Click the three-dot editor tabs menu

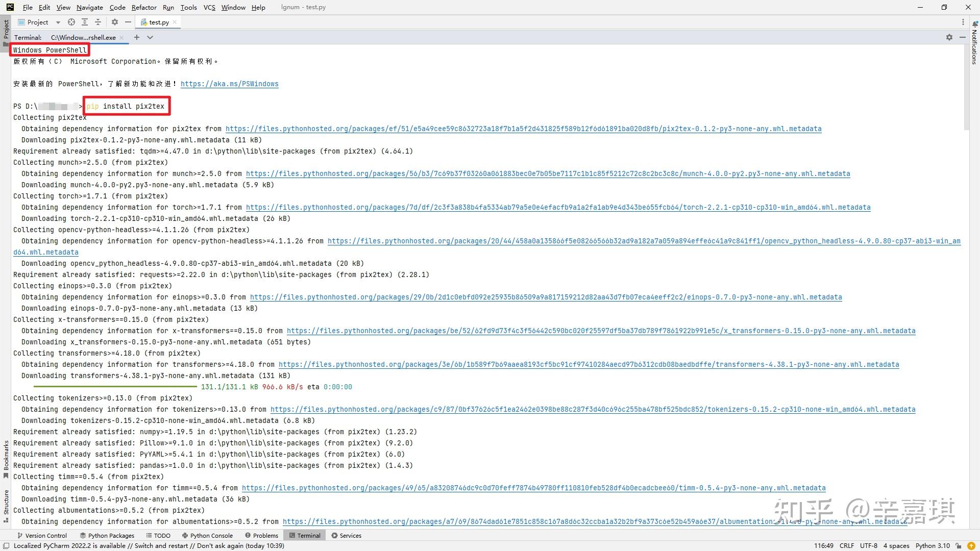[963, 22]
